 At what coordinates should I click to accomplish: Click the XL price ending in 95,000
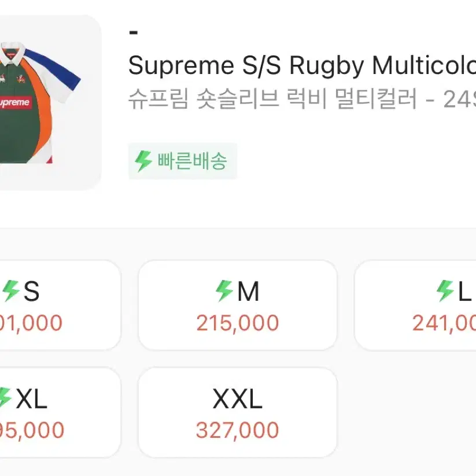32,430
